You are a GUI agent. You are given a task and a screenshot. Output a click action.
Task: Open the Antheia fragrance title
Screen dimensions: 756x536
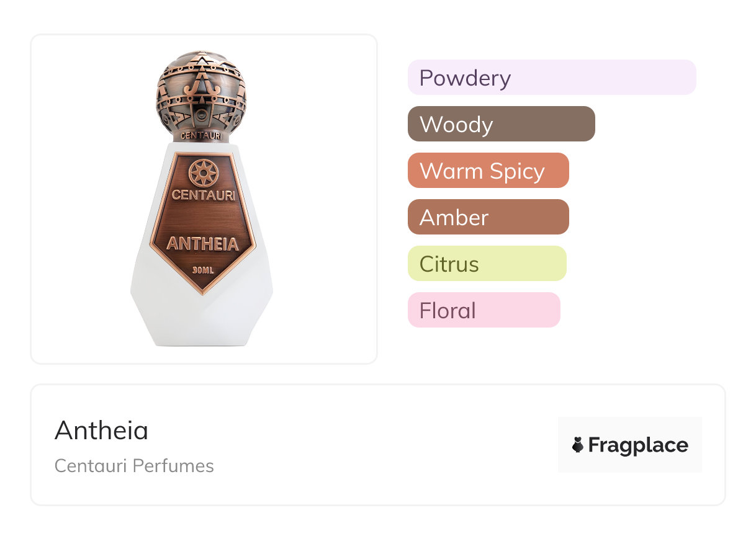[102, 430]
